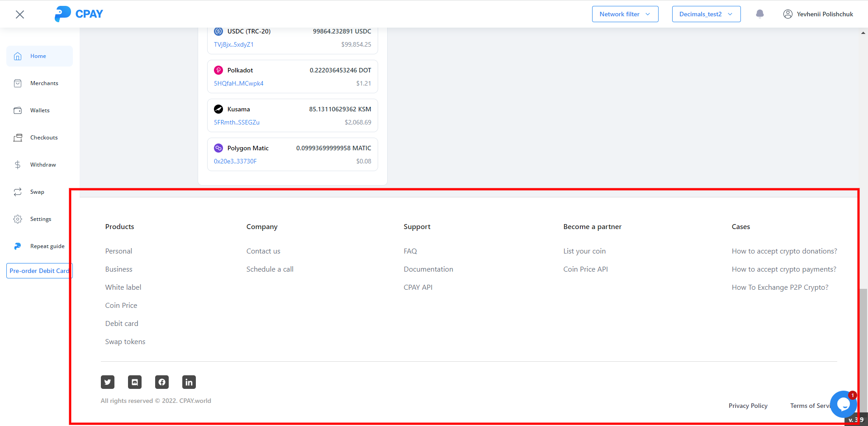Open the Decimals_test2 dropdown

click(x=706, y=14)
